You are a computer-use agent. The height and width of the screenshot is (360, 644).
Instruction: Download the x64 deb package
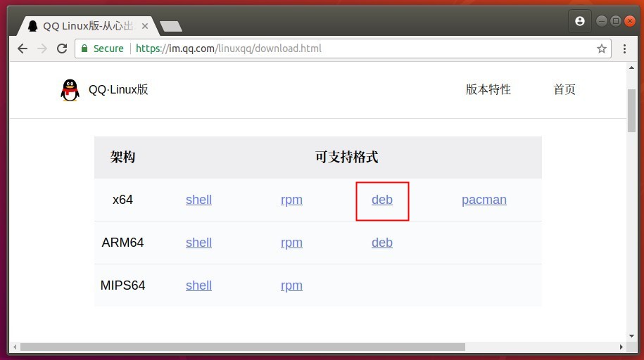point(382,200)
